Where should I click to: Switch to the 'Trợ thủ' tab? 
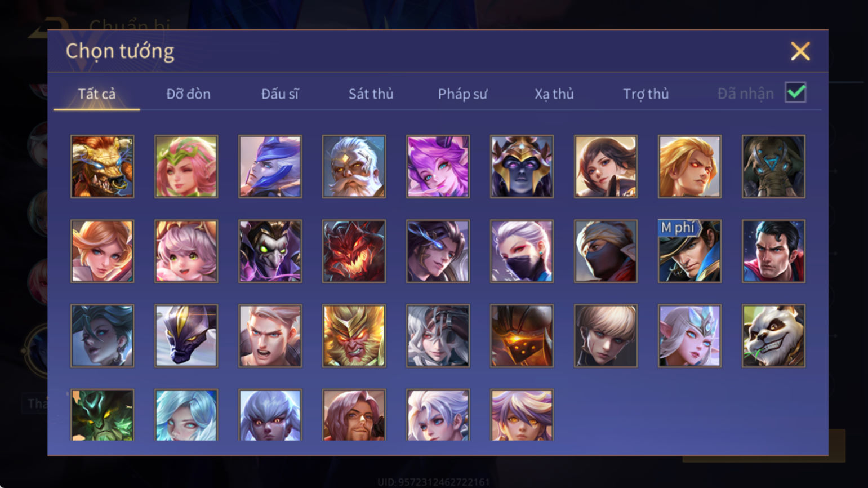(646, 94)
